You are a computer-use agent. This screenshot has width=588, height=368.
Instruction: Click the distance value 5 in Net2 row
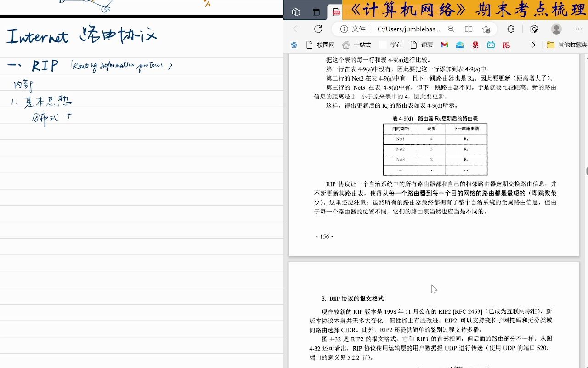(x=431, y=149)
